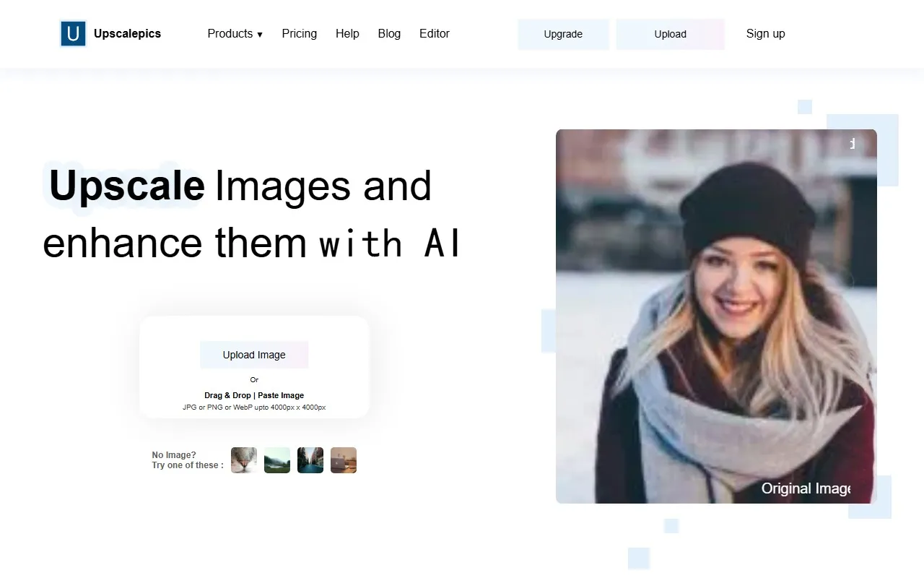Image resolution: width=924 pixels, height=578 pixels.
Task: Click the JPG or PNG or WebP format note
Action: pos(254,407)
